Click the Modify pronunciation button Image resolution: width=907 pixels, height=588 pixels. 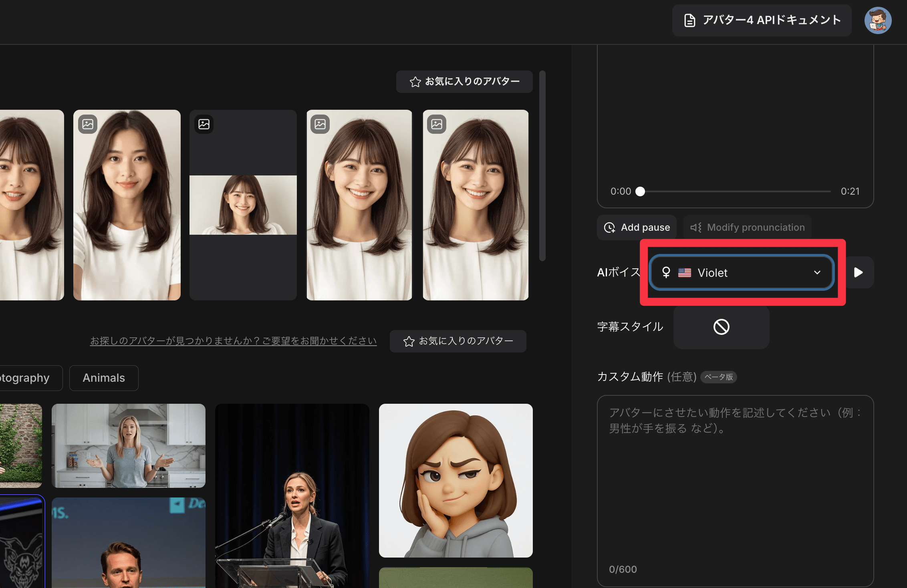(x=747, y=227)
